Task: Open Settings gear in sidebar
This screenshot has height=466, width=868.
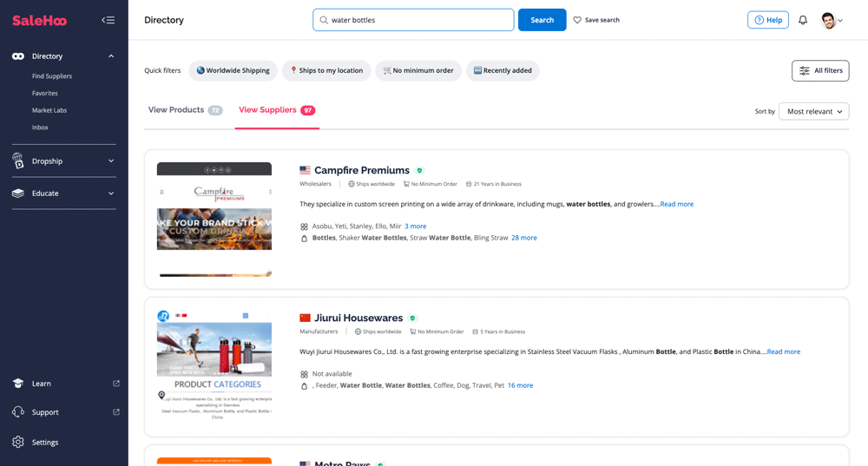Action: click(18, 442)
